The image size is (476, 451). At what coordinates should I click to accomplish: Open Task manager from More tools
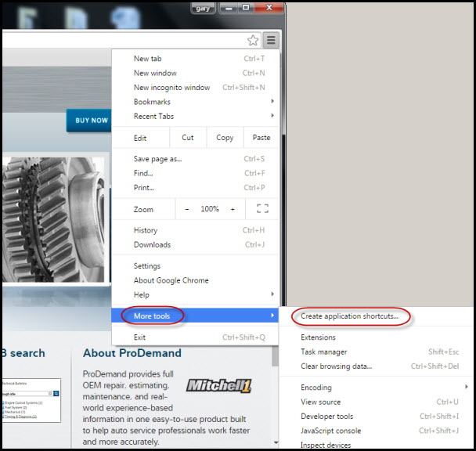coord(324,352)
